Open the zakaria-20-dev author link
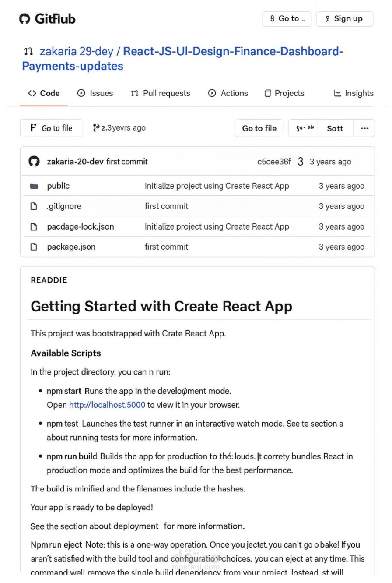This screenshot has height=583, width=392. tap(75, 162)
